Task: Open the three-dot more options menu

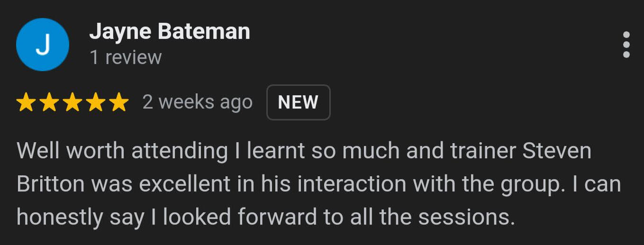Action: [626, 45]
